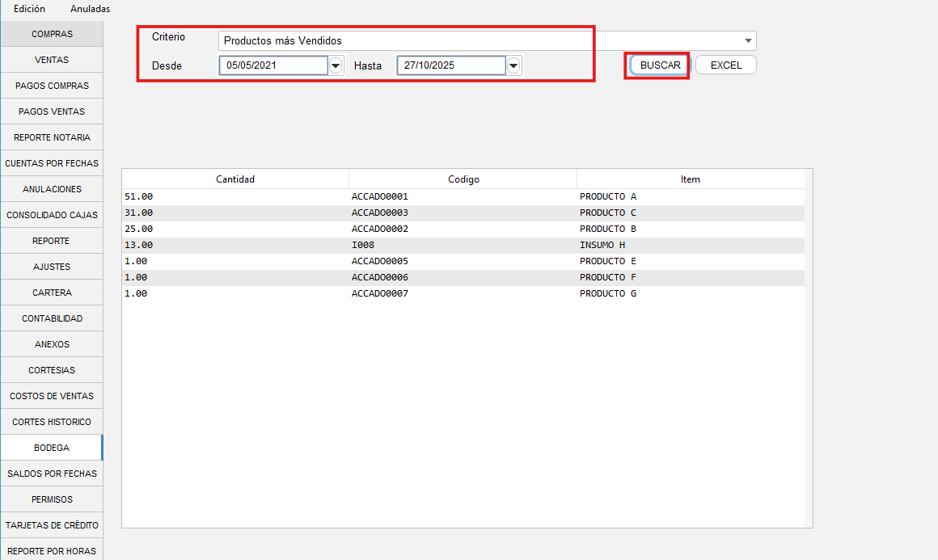Open the REPORTE NOTARIA section
This screenshot has width=938, height=560.
point(52,137)
